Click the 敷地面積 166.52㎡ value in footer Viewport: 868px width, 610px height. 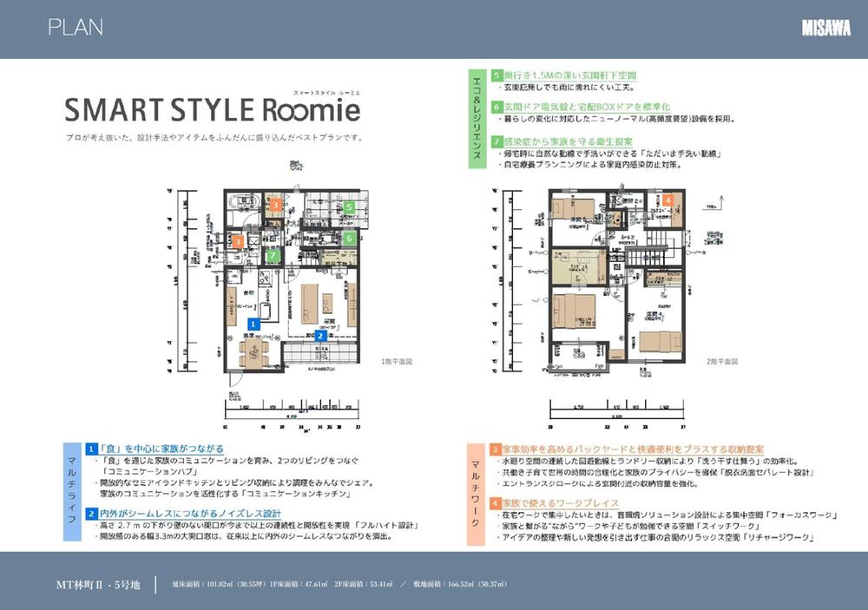pyautogui.click(x=460, y=584)
